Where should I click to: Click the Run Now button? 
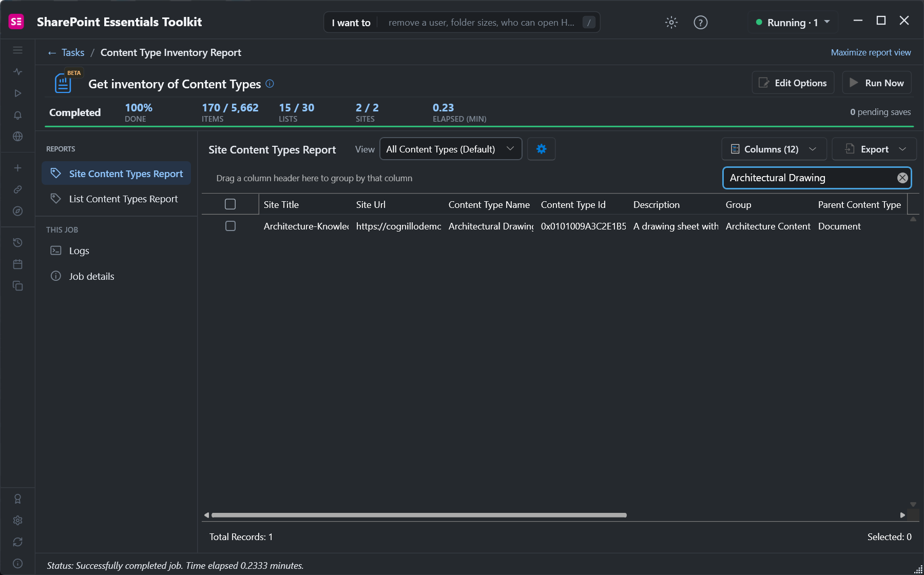877,83
